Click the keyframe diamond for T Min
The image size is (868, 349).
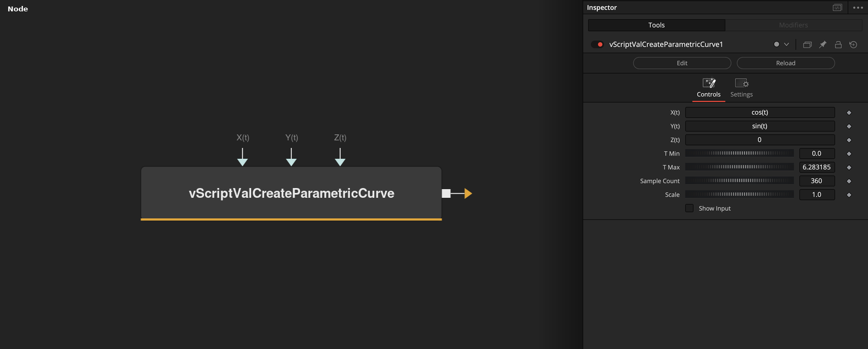849,154
